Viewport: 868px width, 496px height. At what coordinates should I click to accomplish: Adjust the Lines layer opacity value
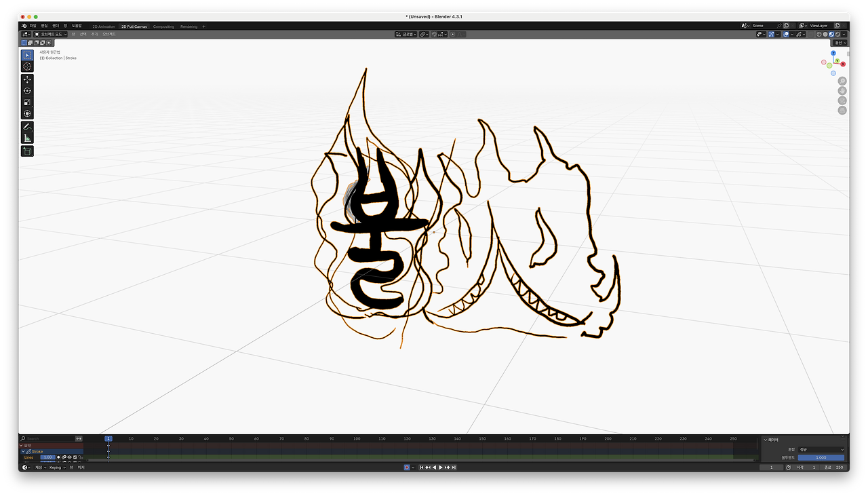(47, 457)
